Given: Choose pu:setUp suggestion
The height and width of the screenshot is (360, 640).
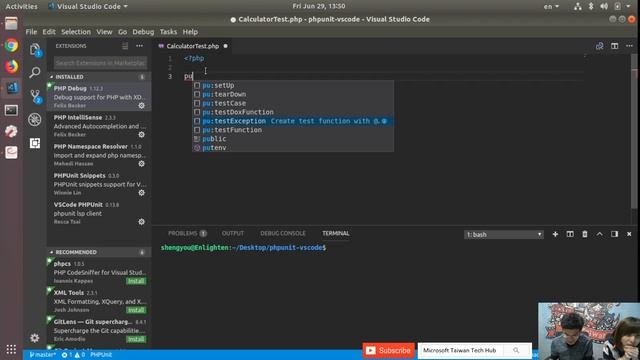Looking at the screenshot, I should pos(293,85).
